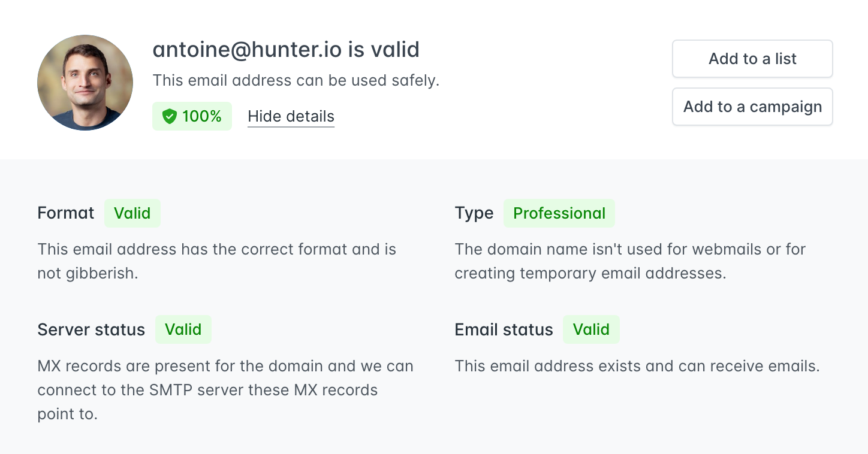Screen dimensions: 868x454
Task: Click the Format label
Action: pyautogui.click(x=66, y=213)
